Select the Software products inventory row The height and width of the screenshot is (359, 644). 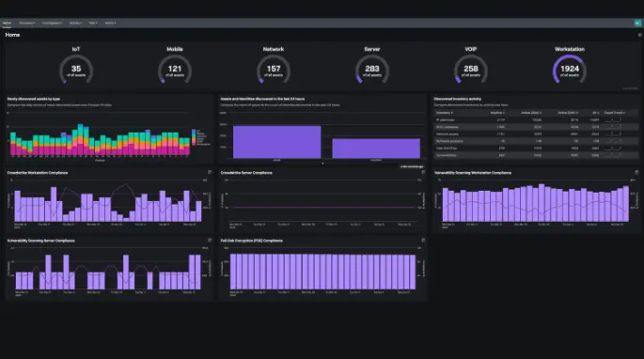536,141
